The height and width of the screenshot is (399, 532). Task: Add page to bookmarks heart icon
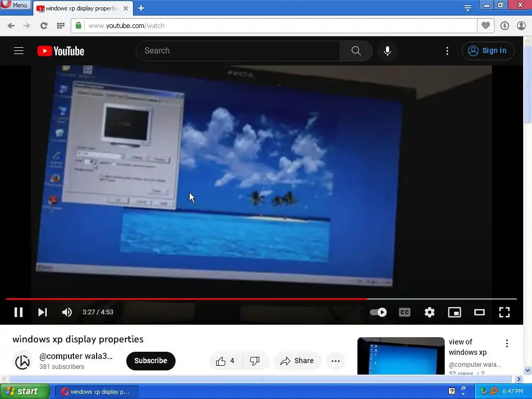(x=486, y=25)
